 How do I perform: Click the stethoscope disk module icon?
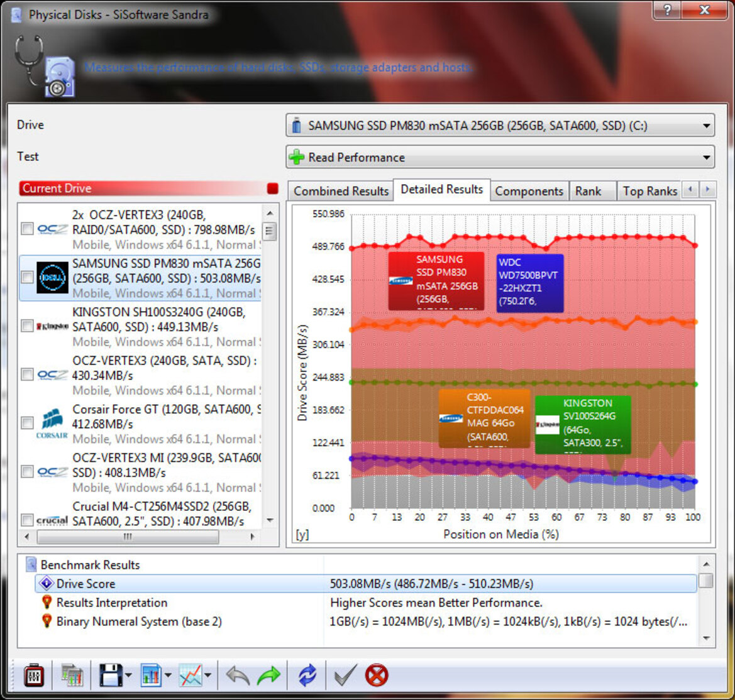click(45, 66)
